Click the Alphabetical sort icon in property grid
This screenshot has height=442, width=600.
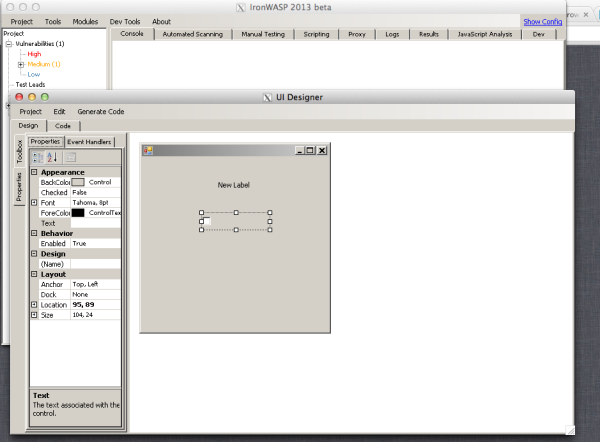[x=52, y=157]
